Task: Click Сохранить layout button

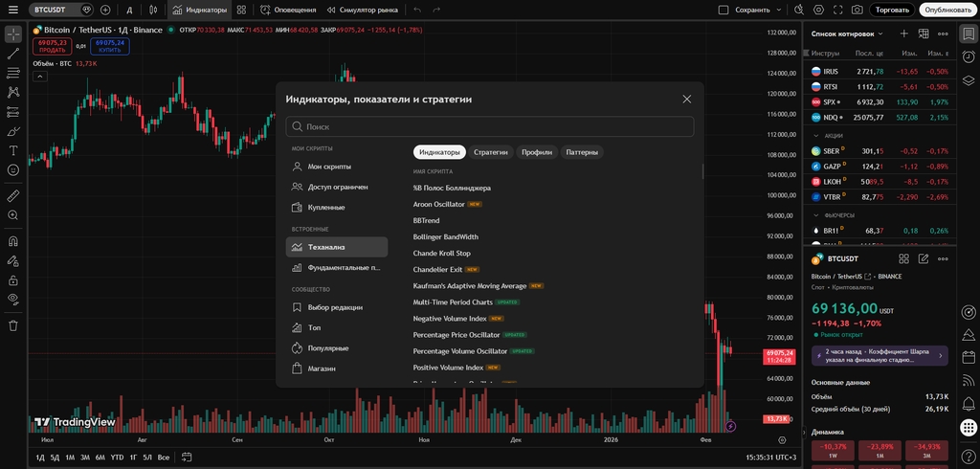Action: point(752,10)
